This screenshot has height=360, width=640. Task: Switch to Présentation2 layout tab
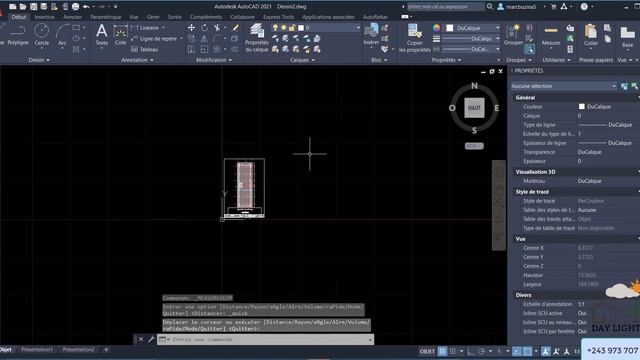coord(78,350)
